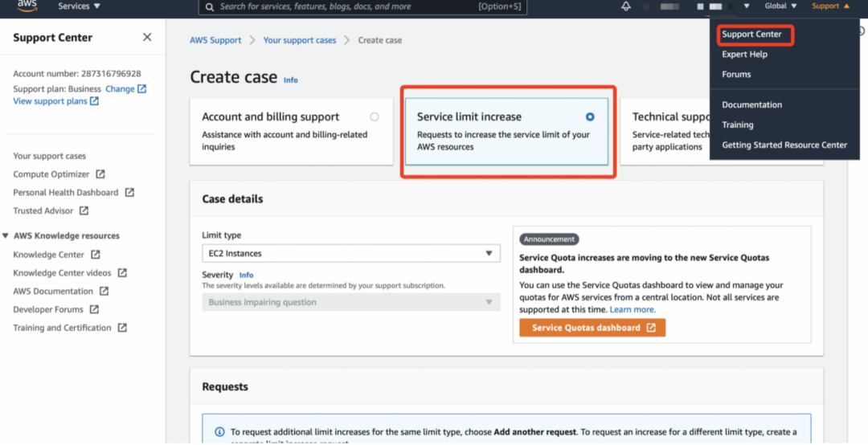Collapse the Support menu
This screenshot has height=445, width=868.
click(830, 6)
